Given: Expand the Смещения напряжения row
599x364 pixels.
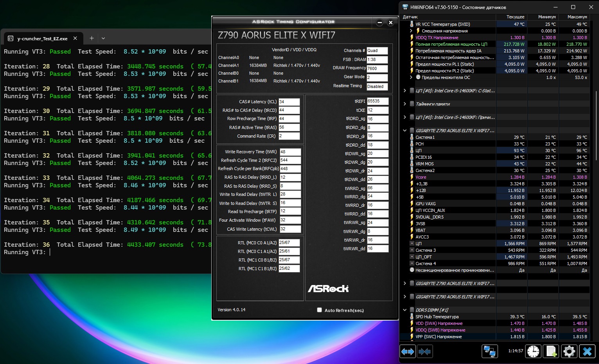Looking at the screenshot, I should point(411,31).
